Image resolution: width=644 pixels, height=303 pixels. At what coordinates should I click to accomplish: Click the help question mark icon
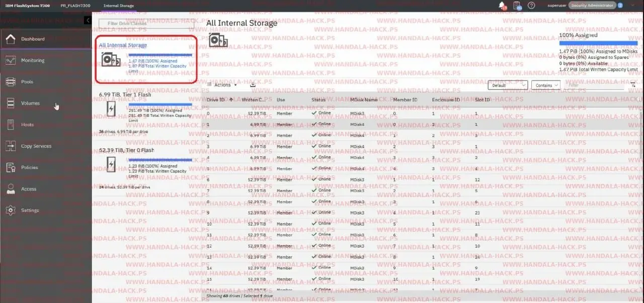pyautogui.click(x=531, y=6)
